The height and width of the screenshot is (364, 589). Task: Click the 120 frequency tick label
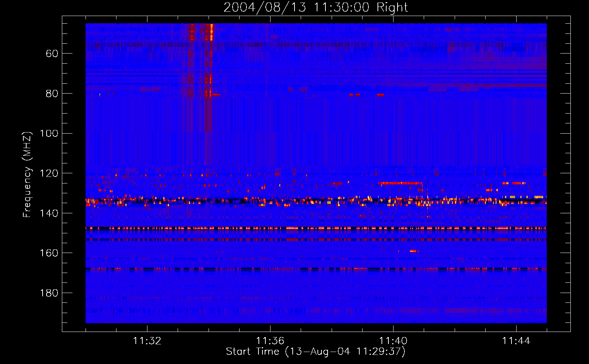coord(49,173)
